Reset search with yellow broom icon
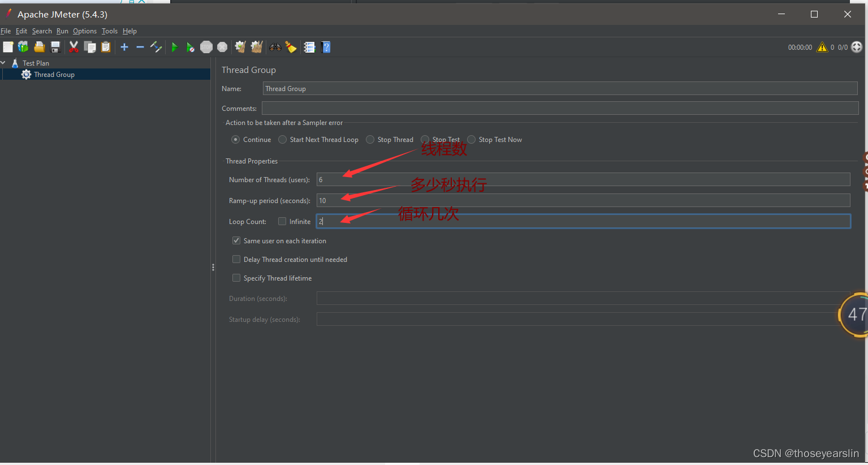The image size is (868, 465). point(291,47)
